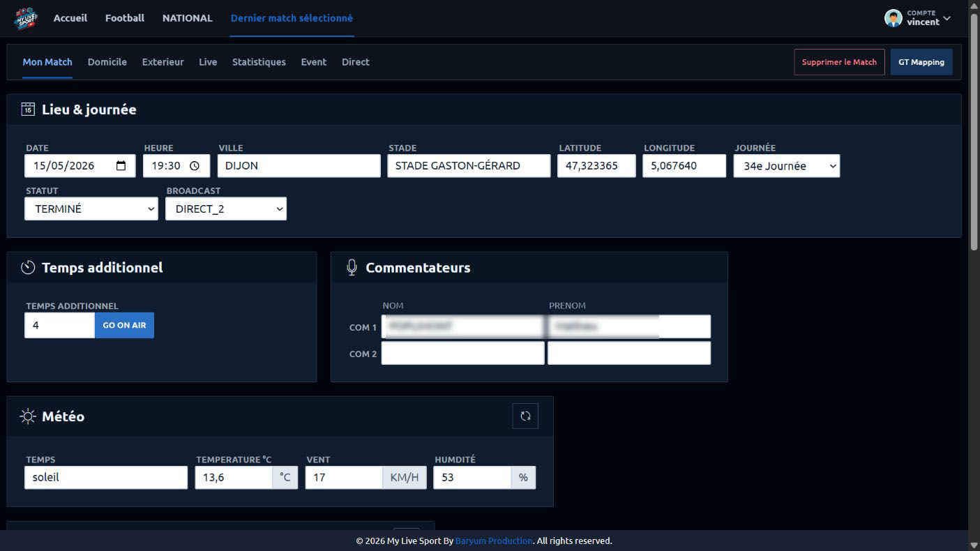The image size is (980, 551).
Task: Click the Heure field showing 19:30
Action: pyautogui.click(x=176, y=166)
